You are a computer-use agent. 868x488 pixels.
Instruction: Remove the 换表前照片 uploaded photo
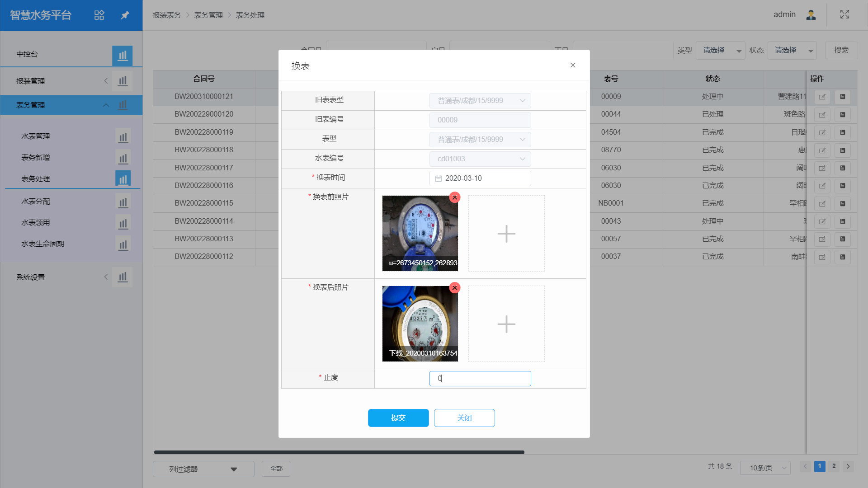click(x=455, y=197)
